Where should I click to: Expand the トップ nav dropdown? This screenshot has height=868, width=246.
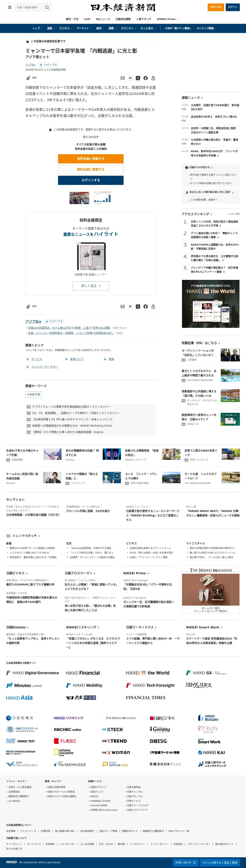[37, 28]
